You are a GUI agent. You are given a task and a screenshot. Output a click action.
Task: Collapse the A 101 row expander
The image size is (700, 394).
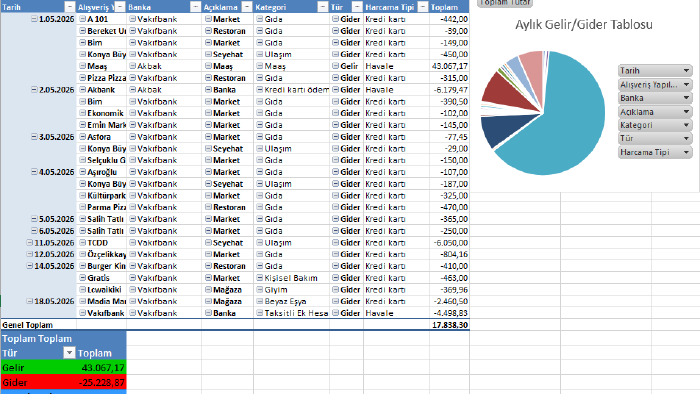click(83, 19)
